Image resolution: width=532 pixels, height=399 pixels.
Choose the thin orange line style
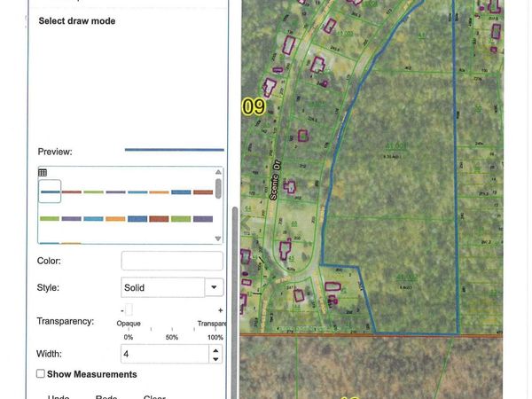click(x=159, y=192)
